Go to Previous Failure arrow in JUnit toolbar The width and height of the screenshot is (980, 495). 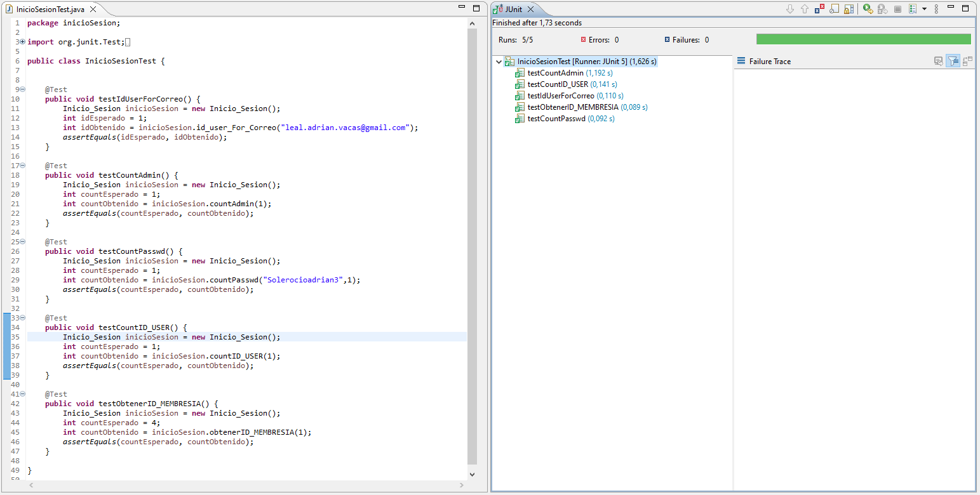(805, 9)
